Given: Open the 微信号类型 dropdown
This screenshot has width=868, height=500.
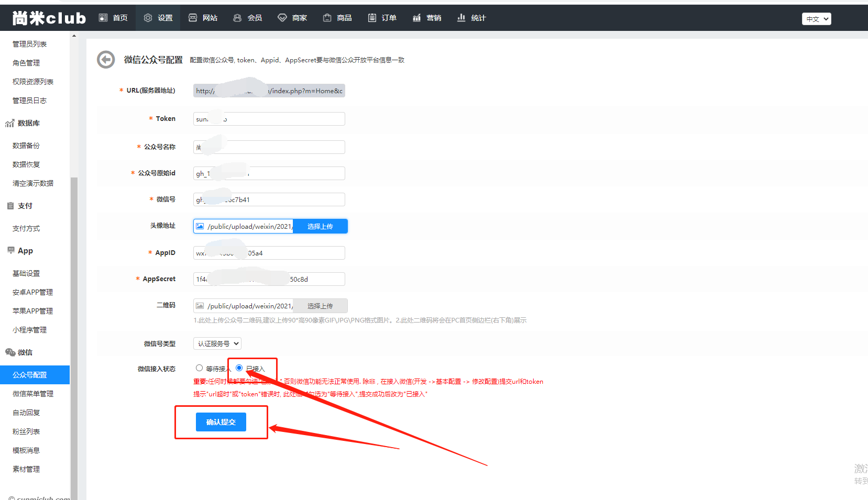Looking at the screenshot, I should [217, 344].
